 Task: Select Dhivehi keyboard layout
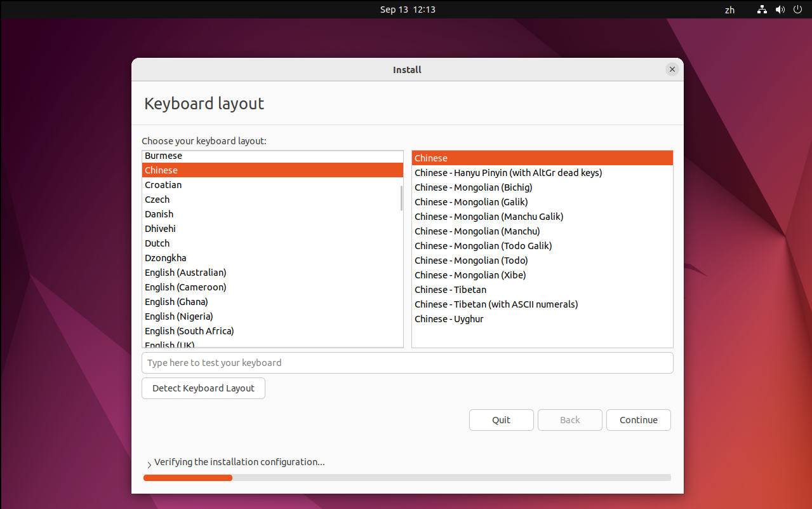coord(272,229)
